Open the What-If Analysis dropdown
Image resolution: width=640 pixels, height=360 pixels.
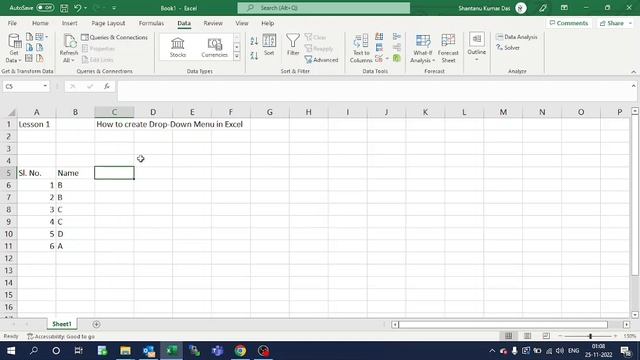[422, 49]
